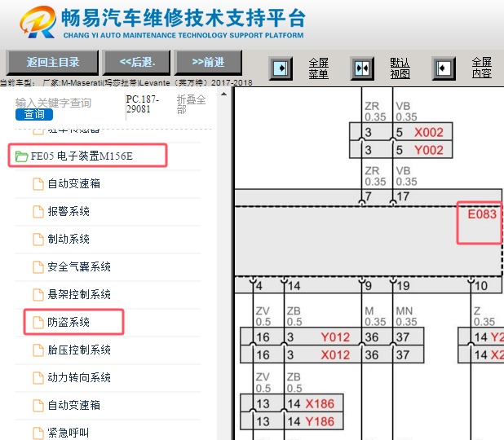Click the page icon beside 胎压控制系统
Viewport: 504px width, 440px height.
coord(38,350)
